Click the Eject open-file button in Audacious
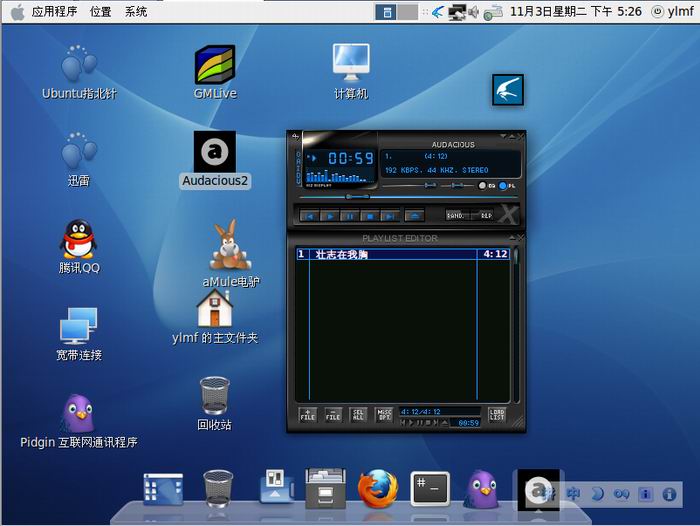Screen dimensions: 700x526 (414, 216)
